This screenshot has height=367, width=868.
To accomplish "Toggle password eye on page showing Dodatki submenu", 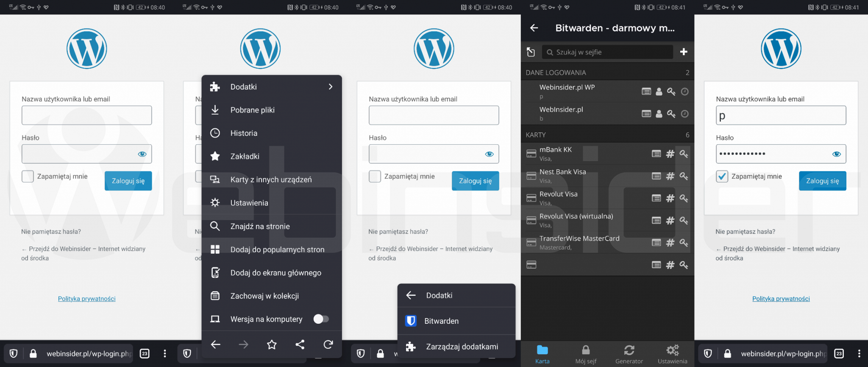I will 489,154.
